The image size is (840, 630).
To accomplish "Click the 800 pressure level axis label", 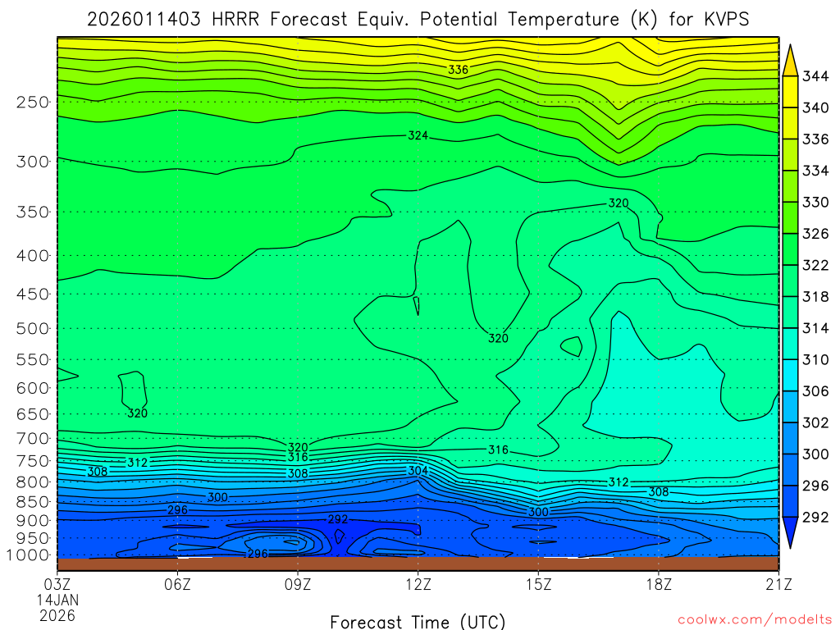I will (33, 482).
